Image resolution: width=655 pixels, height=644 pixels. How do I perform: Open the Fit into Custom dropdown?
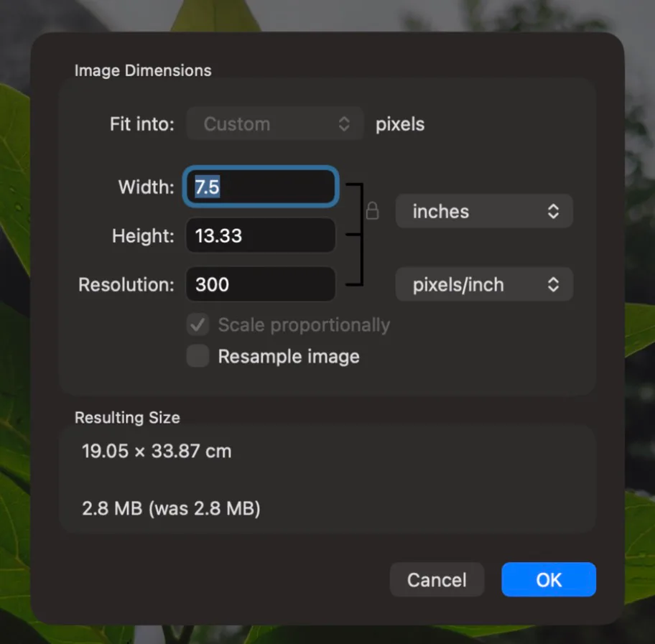point(275,123)
